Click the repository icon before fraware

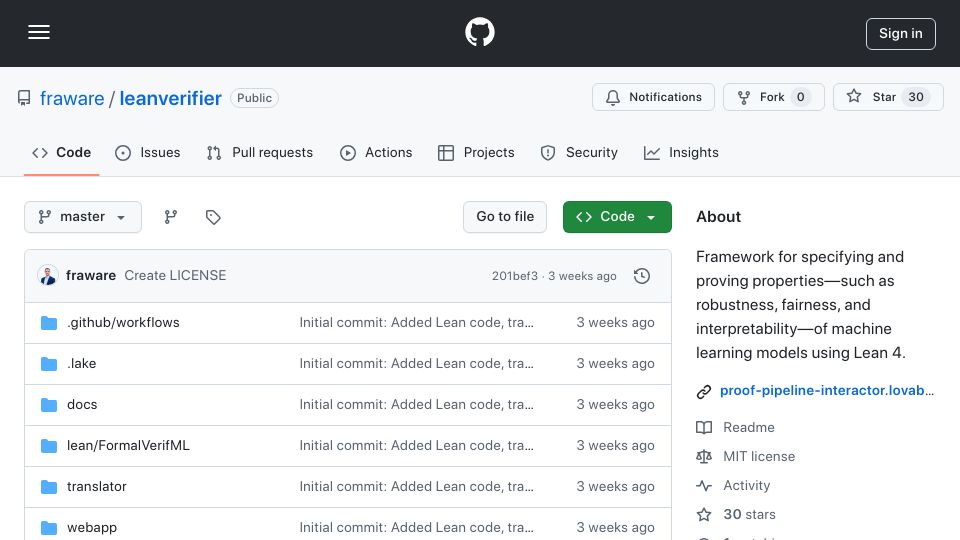[x=24, y=98]
